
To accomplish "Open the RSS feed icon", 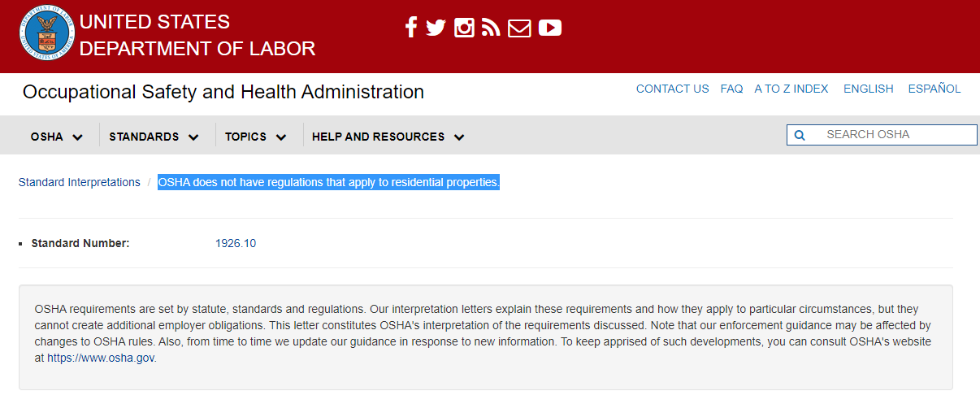I will coord(491,28).
